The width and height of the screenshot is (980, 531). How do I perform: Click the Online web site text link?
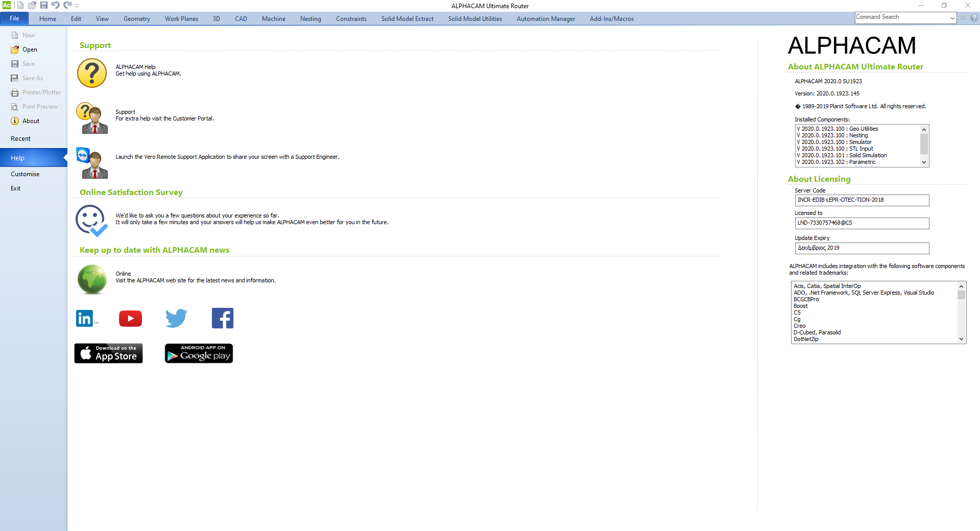pyautogui.click(x=196, y=277)
